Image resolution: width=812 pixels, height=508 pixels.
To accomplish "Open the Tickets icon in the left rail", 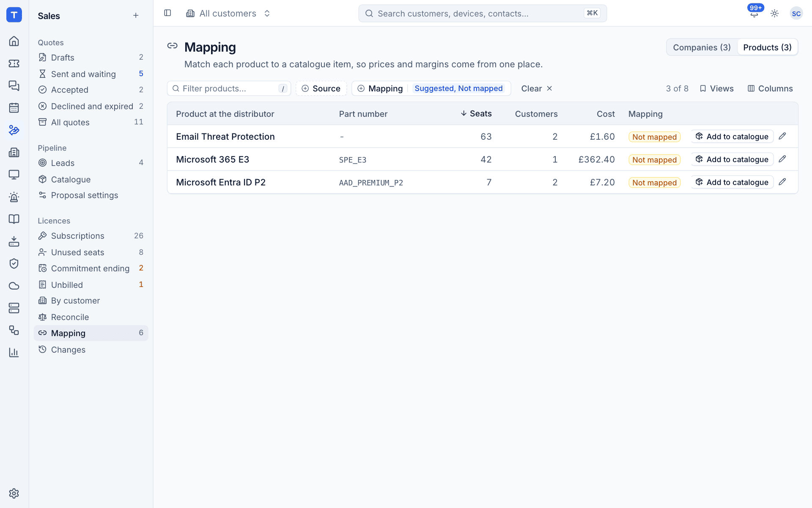I will pyautogui.click(x=14, y=63).
